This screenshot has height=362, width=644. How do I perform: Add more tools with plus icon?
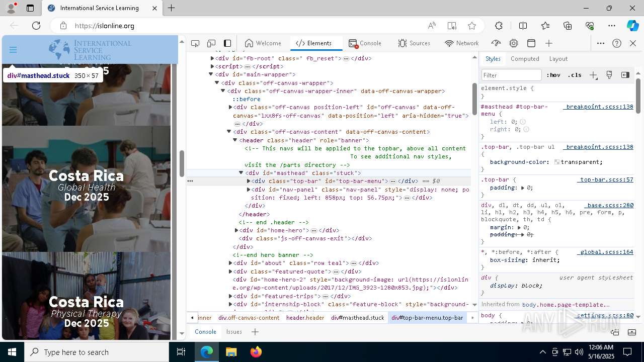[549, 43]
